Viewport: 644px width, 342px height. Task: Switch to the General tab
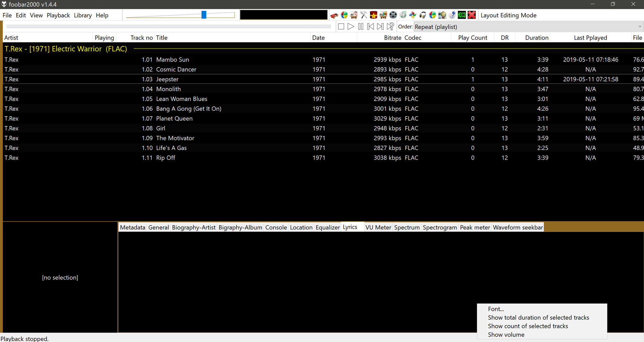tap(159, 227)
